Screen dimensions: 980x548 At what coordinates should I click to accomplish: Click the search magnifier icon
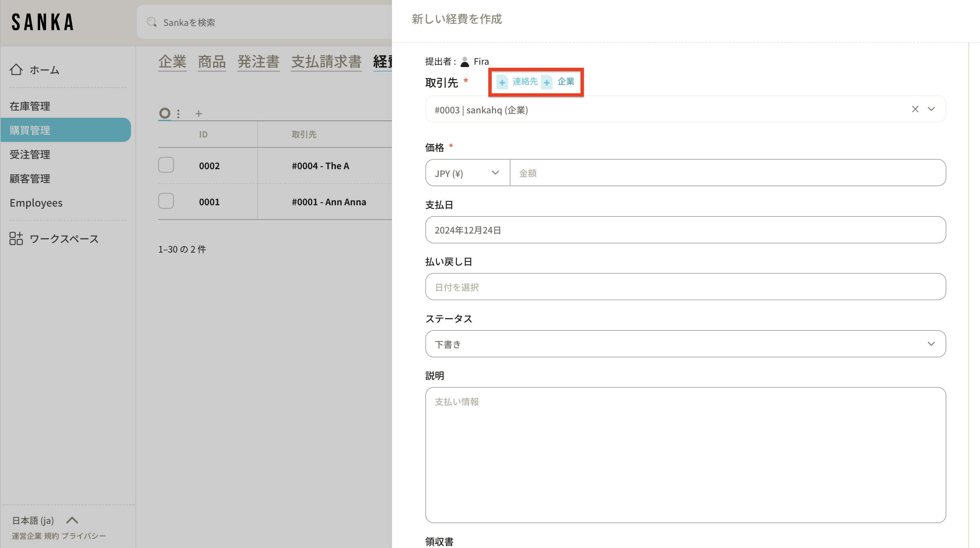pos(151,22)
